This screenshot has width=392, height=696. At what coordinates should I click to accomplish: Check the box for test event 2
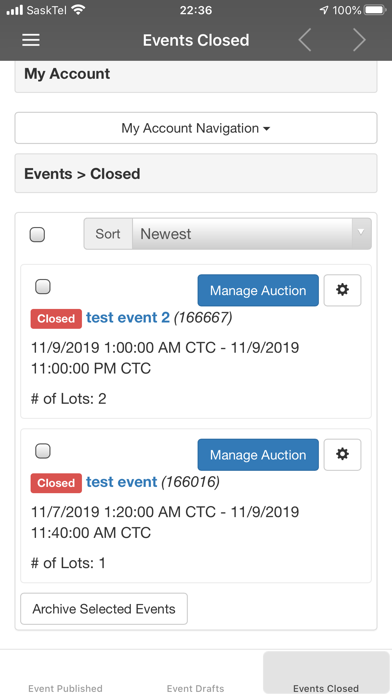43,287
